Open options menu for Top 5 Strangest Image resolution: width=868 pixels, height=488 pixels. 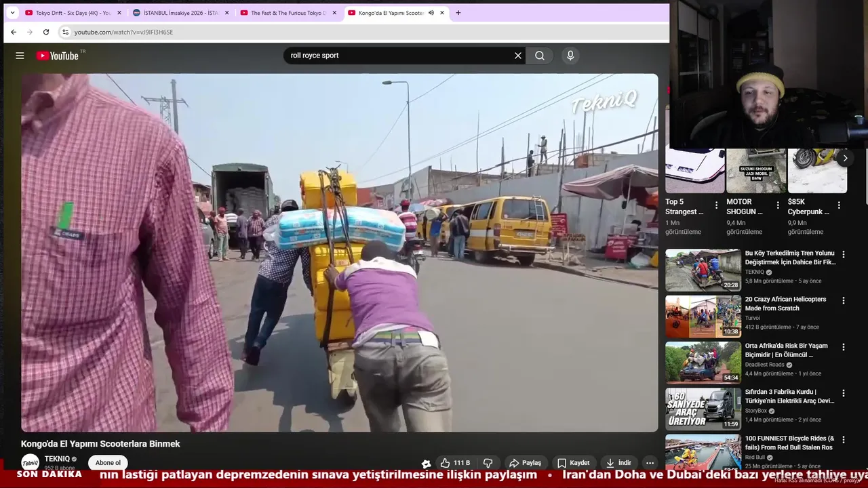[x=716, y=205]
